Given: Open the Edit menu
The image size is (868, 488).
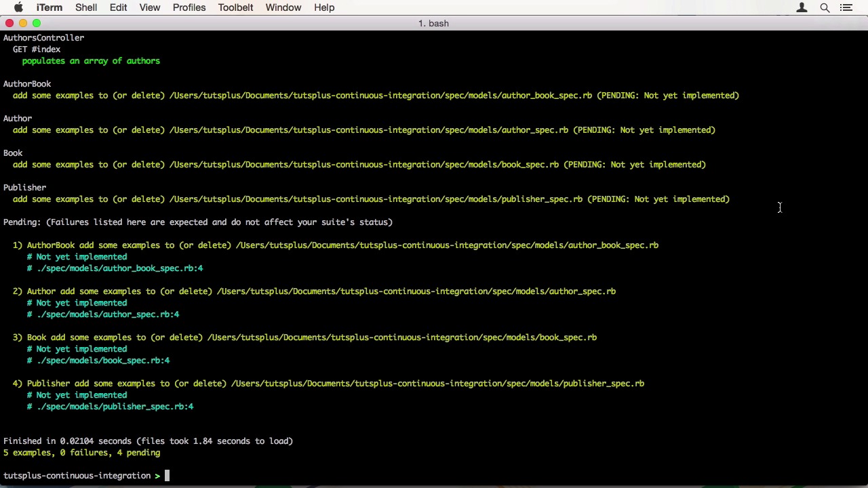Looking at the screenshot, I should point(118,7).
